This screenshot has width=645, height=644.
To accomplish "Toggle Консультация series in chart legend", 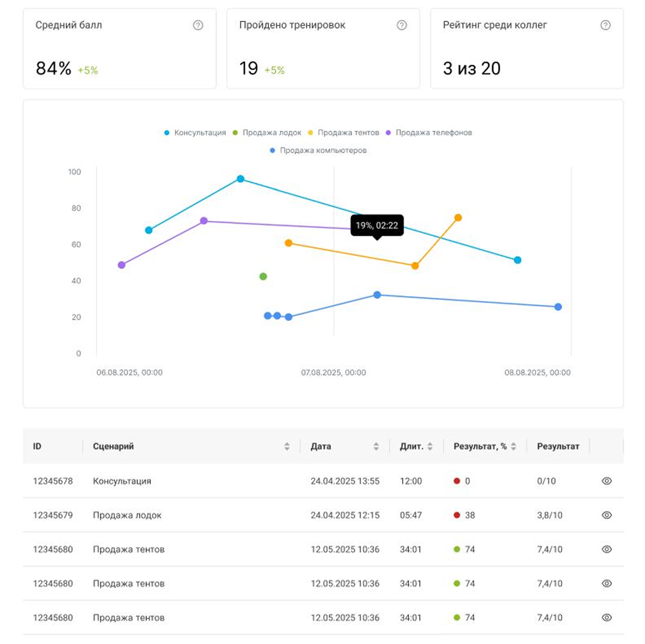I will [195, 133].
